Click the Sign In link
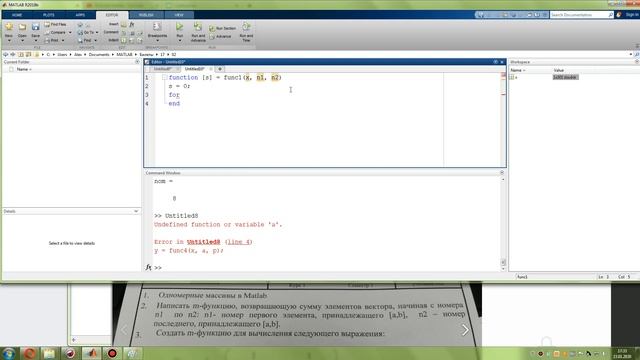This screenshot has height=360, width=640. 631,15
